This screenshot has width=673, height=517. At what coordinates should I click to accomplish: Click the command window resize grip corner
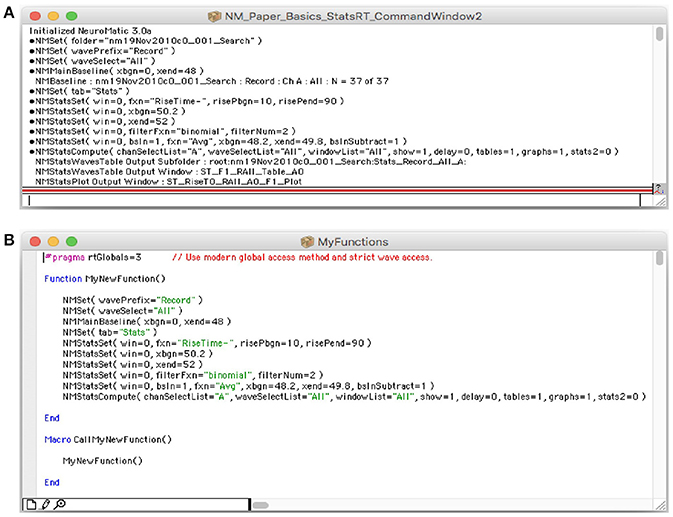tap(660, 201)
